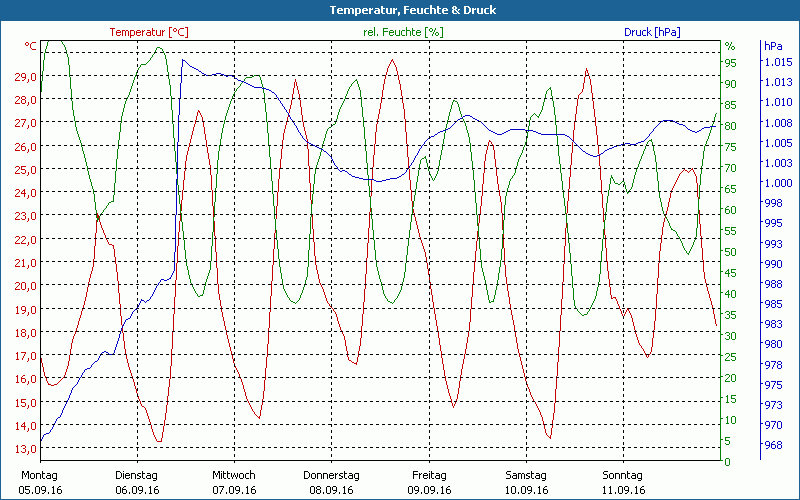Viewport: 800px width, 500px height.
Task: Select the 'Donnerstag' day label
Action: point(332,475)
